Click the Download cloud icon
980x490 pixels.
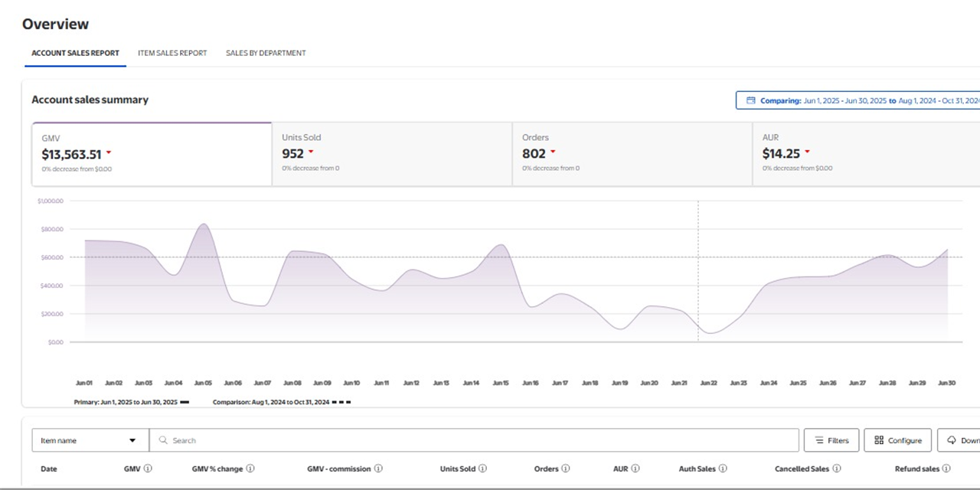(x=952, y=440)
